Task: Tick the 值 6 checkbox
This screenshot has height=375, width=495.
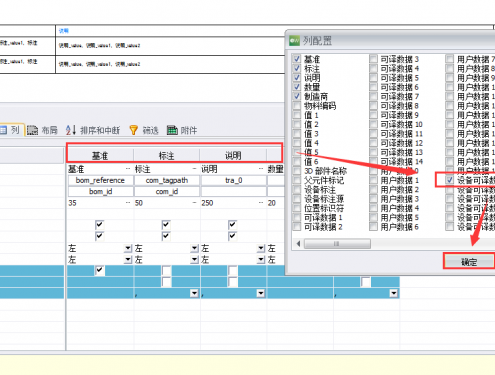Action: click(297, 162)
